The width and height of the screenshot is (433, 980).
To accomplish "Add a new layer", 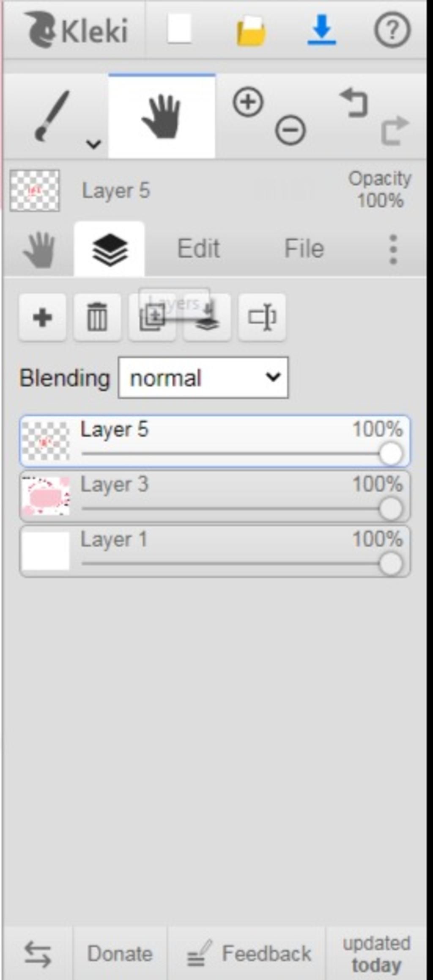I will 42,317.
